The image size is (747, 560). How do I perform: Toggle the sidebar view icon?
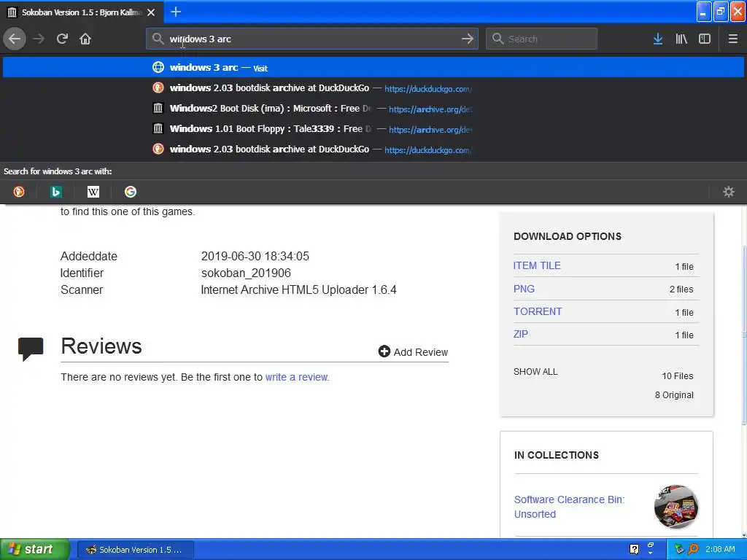705,39
